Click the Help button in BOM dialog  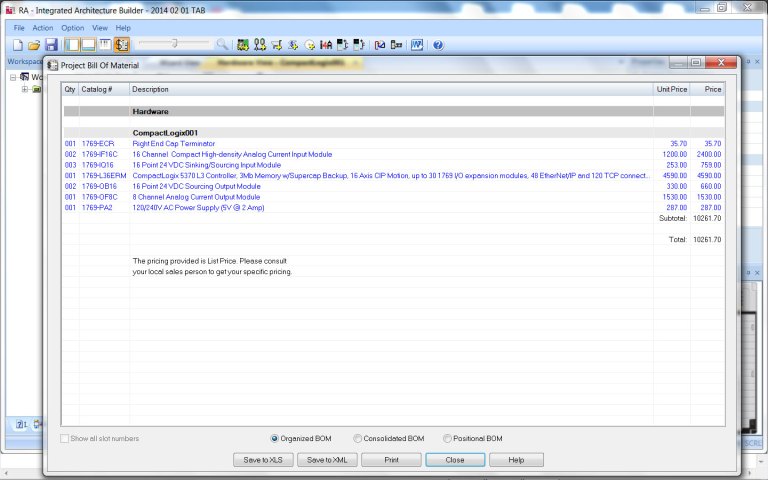516,460
